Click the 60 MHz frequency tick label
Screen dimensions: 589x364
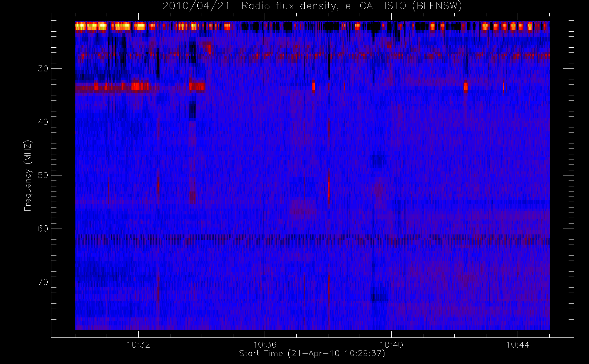tap(43, 229)
